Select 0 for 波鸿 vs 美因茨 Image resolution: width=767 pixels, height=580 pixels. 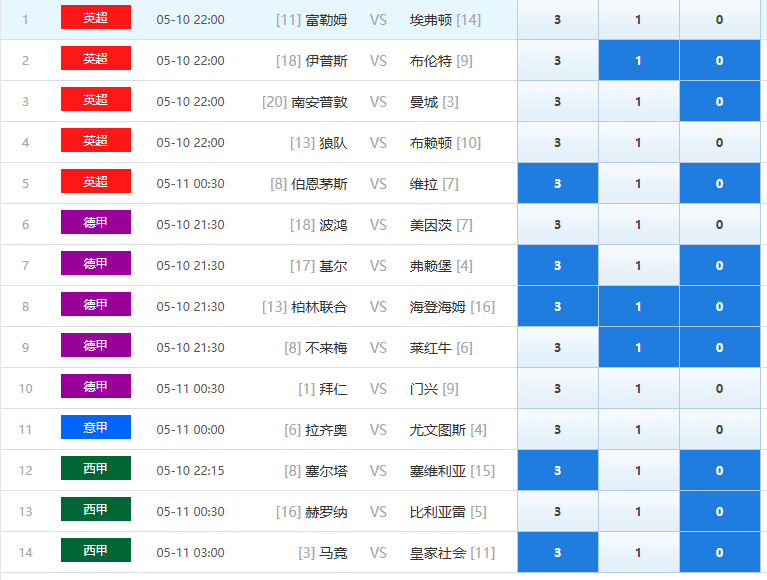point(720,224)
